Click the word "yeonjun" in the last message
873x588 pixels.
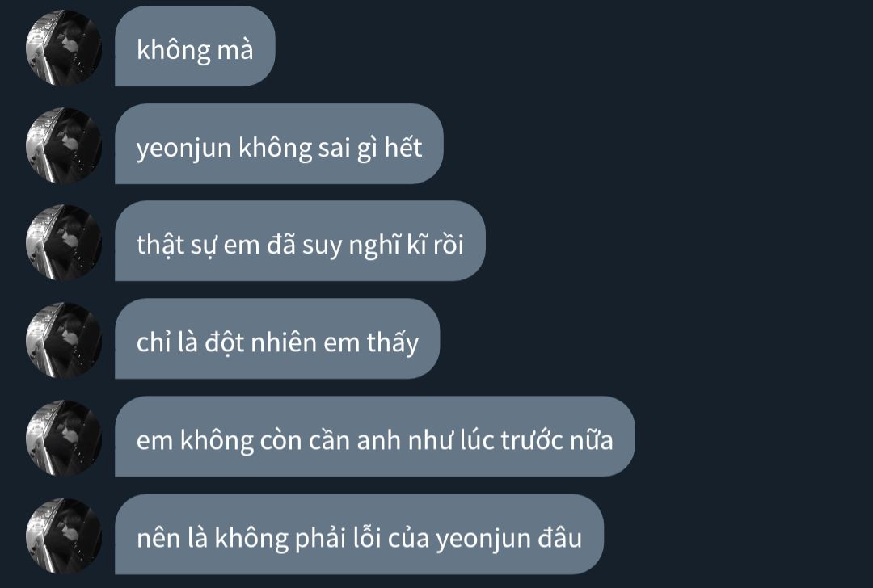pos(483,540)
